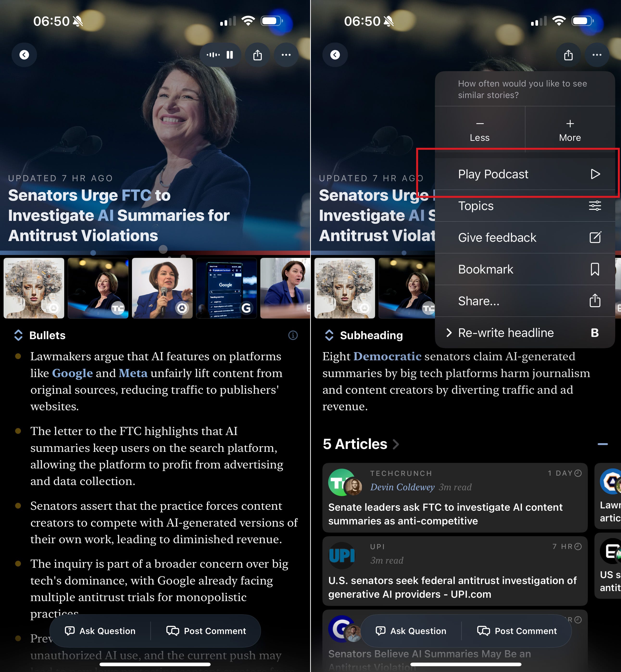
Task: Tap UPI logo in article card
Action: point(342,555)
